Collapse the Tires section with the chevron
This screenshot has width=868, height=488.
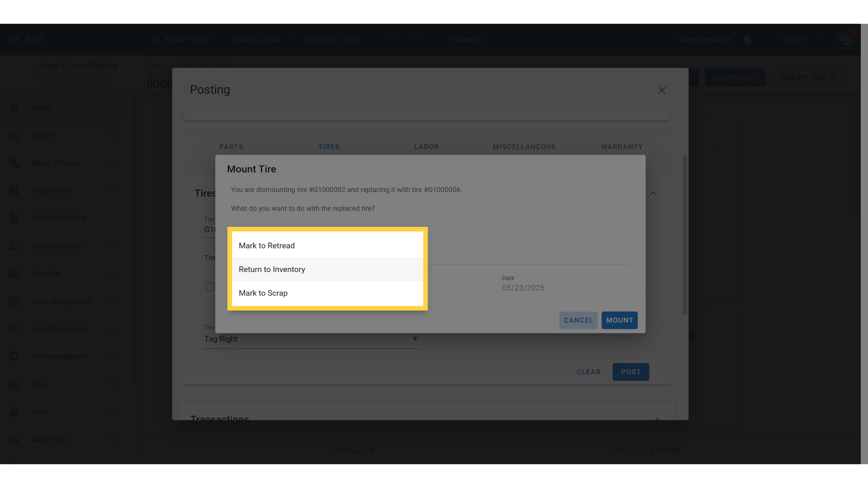click(653, 193)
